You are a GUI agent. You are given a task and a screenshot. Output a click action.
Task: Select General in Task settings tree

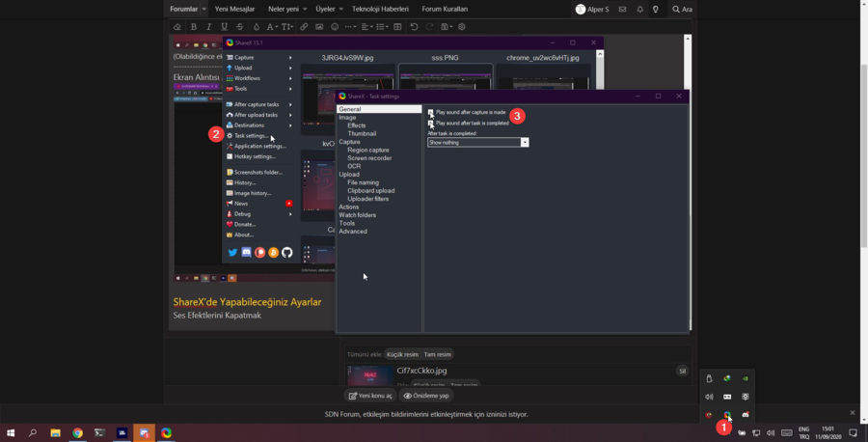point(379,109)
